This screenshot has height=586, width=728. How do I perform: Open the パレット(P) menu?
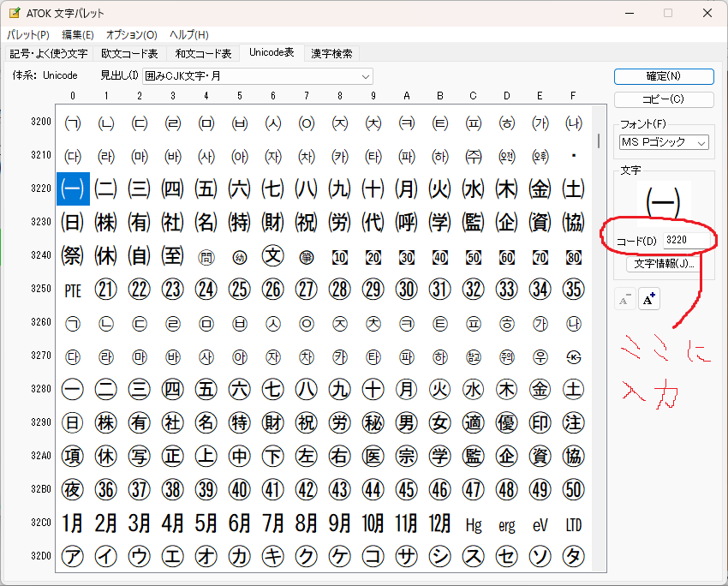tap(28, 35)
